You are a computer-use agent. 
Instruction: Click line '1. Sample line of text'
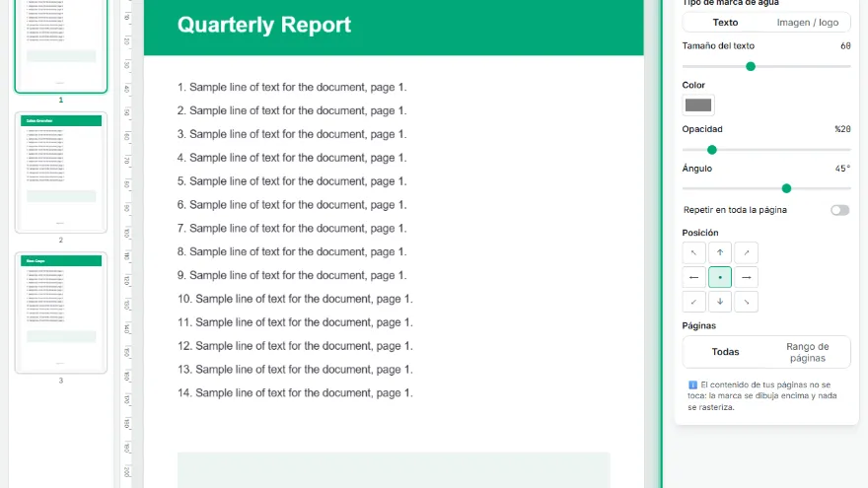[x=292, y=88]
